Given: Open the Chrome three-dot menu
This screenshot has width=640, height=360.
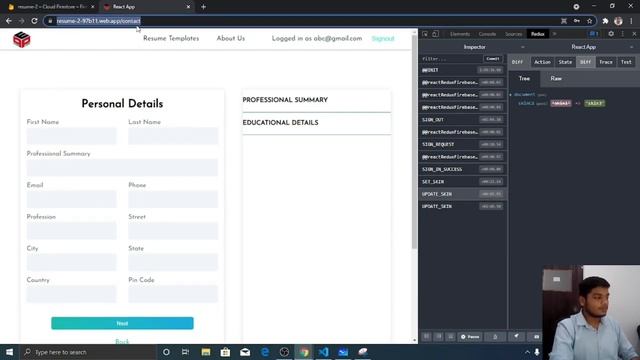Looking at the screenshot, I should tap(631, 21).
